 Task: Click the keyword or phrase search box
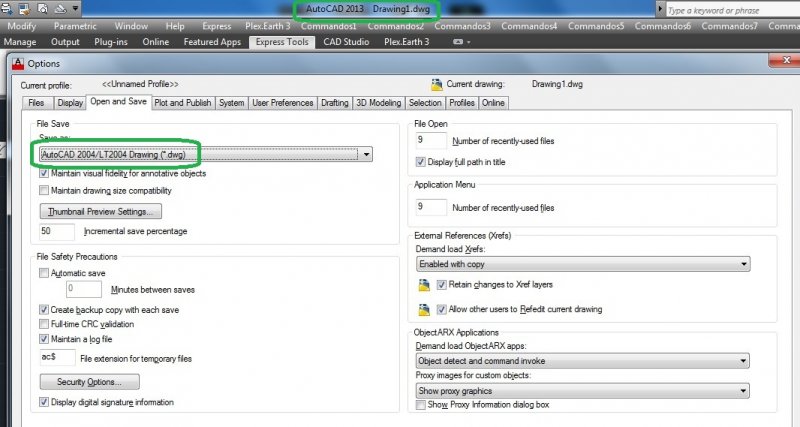pos(733,10)
